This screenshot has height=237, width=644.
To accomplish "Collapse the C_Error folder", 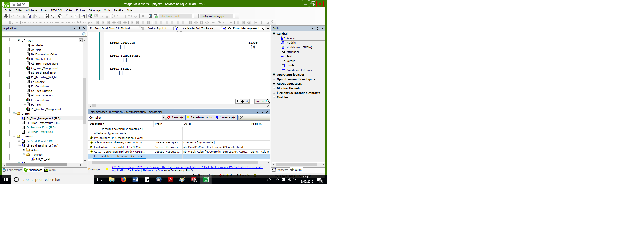I will point(14,114).
